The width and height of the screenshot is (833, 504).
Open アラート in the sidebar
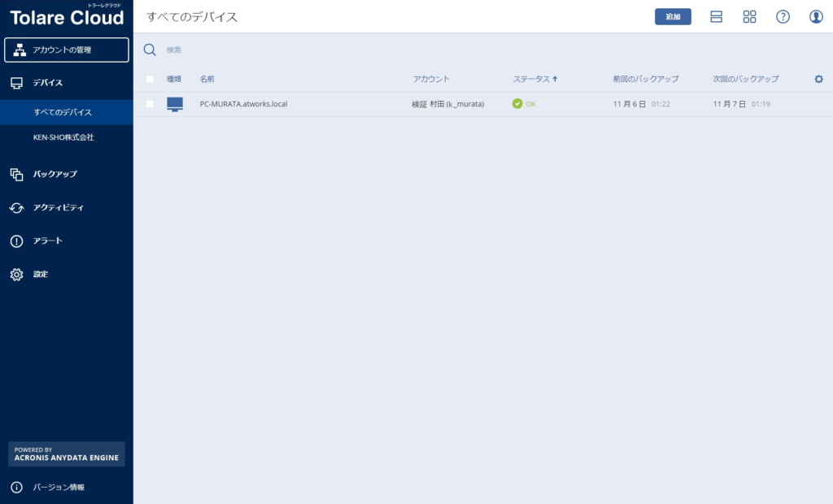click(x=47, y=241)
